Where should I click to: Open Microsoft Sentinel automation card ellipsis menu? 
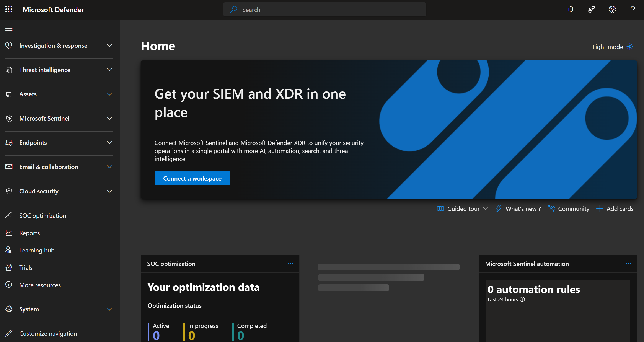(x=628, y=264)
